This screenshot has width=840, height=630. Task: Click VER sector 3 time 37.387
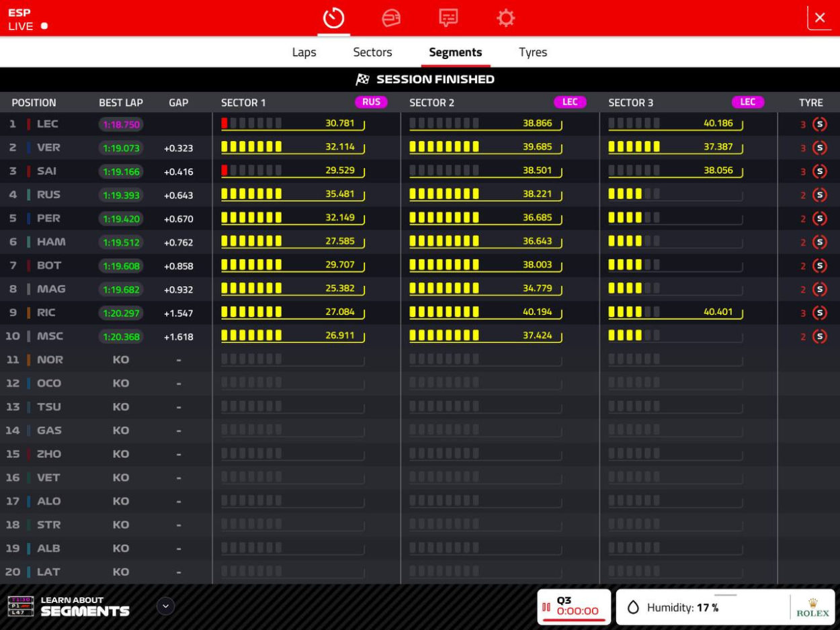point(718,146)
